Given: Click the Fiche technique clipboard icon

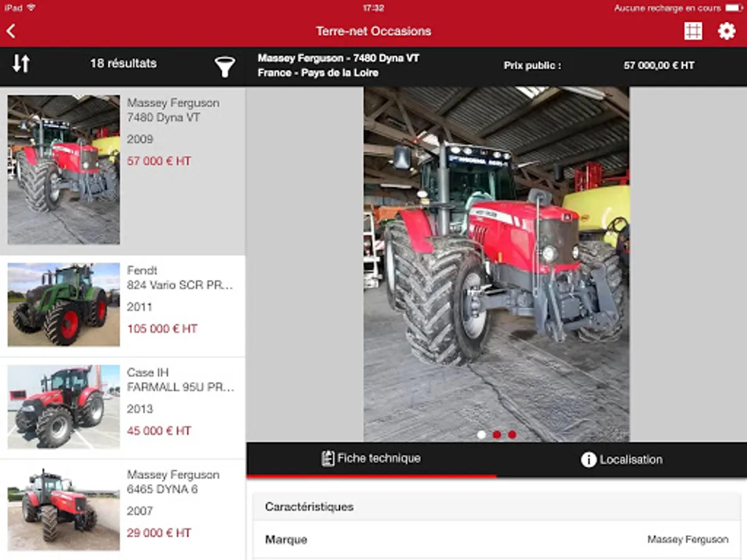Looking at the screenshot, I should [327, 459].
